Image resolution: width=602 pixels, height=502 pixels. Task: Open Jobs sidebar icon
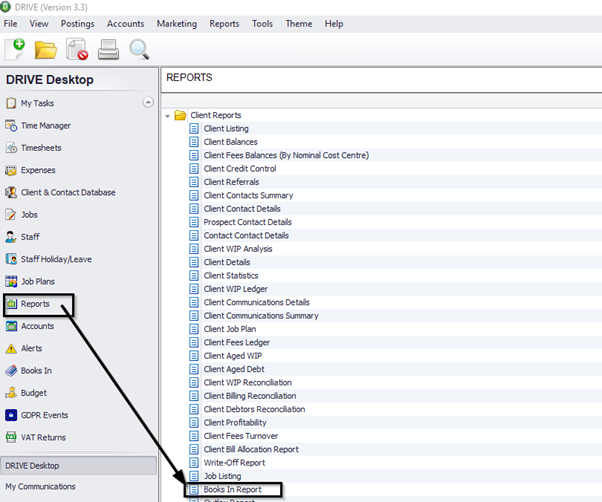[x=11, y=215]
